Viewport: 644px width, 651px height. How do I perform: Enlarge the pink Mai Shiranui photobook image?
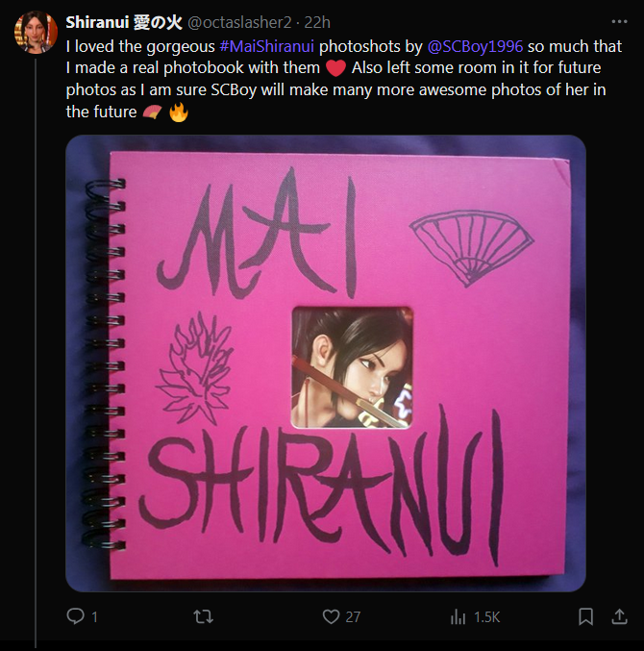[x=326, y=363]
